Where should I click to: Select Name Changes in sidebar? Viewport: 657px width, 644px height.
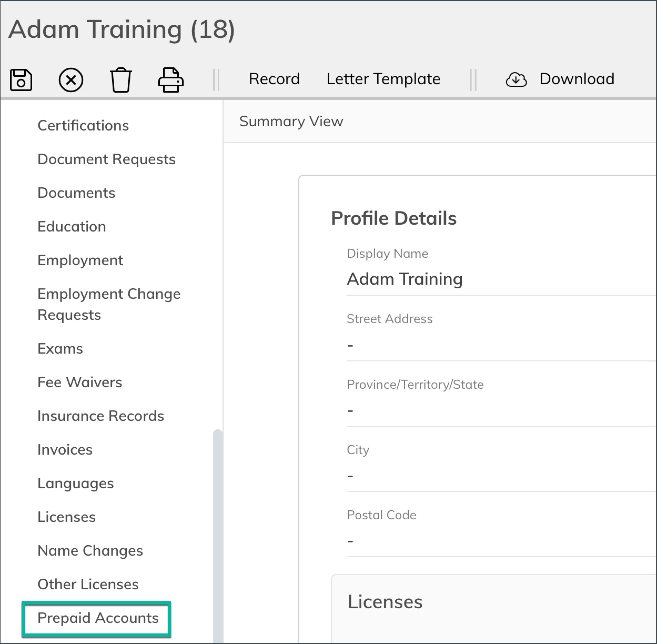[90, 551]
